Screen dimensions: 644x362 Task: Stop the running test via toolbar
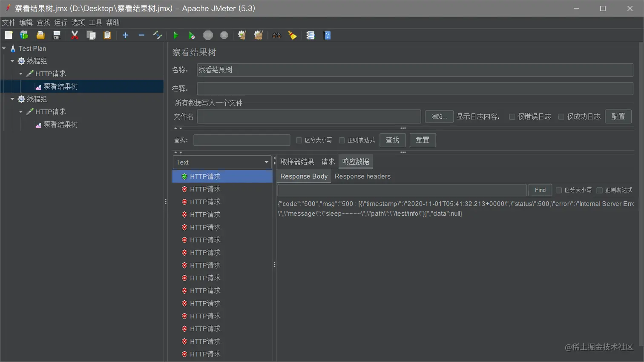tap(208, 35)
